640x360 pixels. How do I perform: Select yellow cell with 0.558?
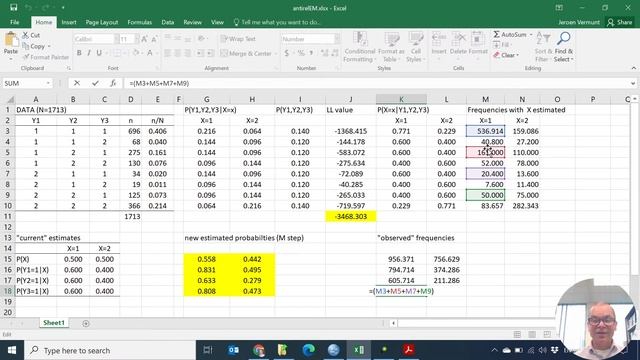(207, 259)
